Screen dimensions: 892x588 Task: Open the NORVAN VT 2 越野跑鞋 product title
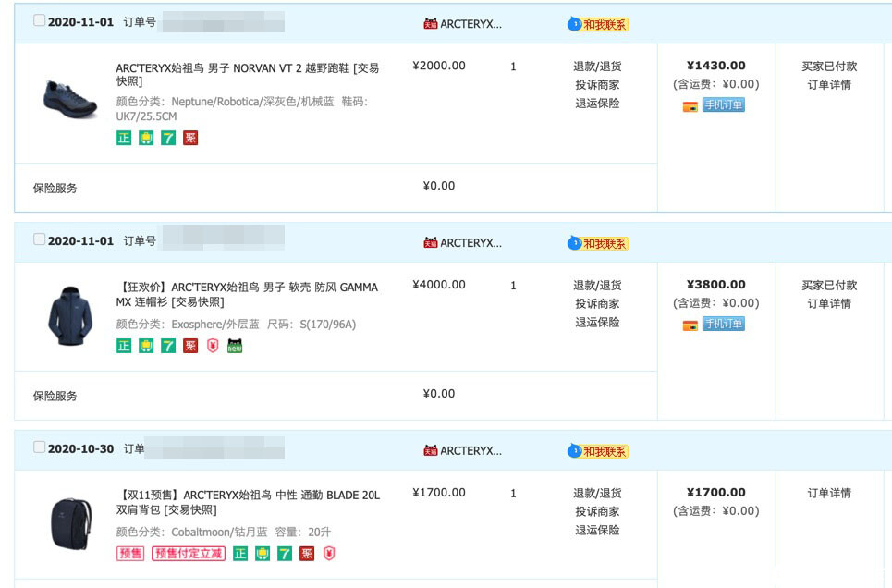(248, 75)
